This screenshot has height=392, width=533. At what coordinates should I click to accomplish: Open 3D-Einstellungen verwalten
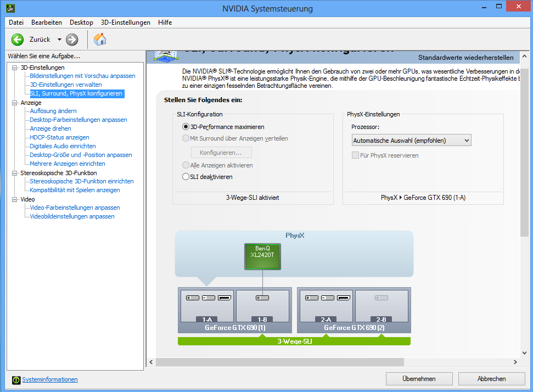tap(66, 85)
